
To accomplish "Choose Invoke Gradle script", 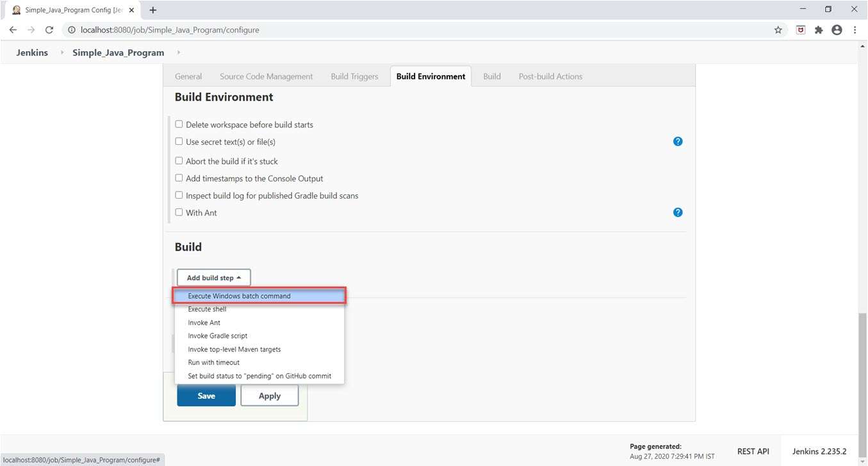I will point(259,336).
